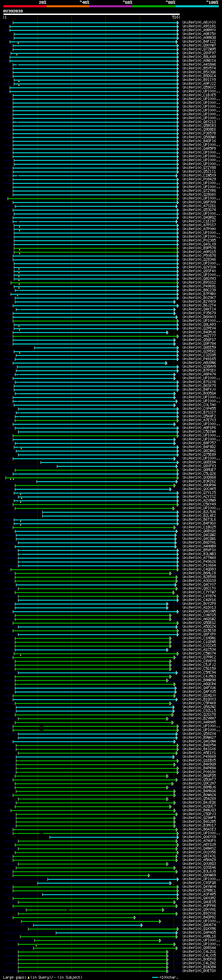Click the UniRef100_Q4U6T4 label
Viewport: 222px width, 980px height.
point(199,925)
